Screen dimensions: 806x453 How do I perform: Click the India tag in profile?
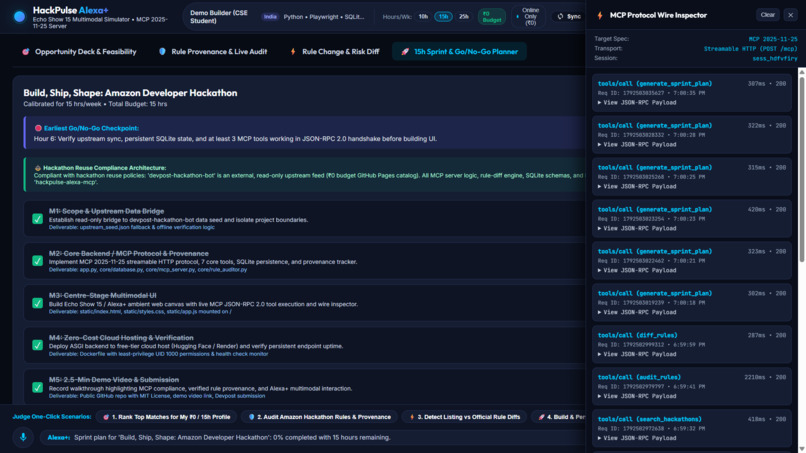[x=270, y=16]
